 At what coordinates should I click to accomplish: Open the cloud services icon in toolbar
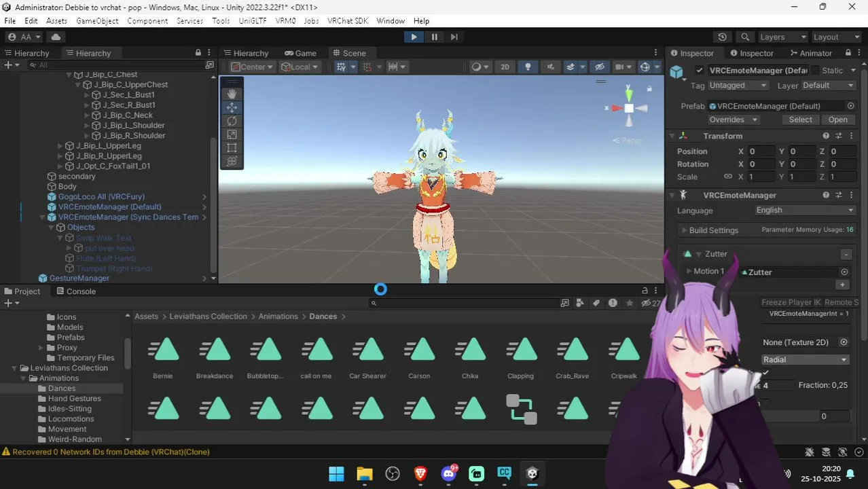pyautogui.click(x=56, y=37)
